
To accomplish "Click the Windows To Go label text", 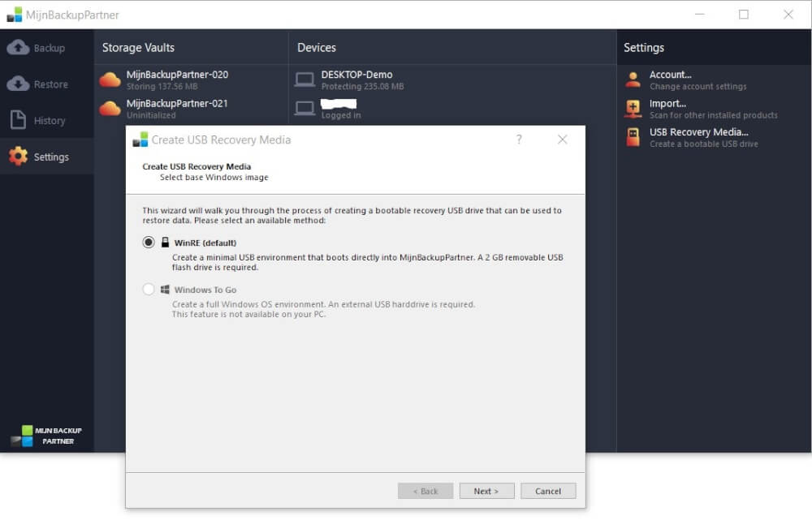I will click(x=205, y=290).
